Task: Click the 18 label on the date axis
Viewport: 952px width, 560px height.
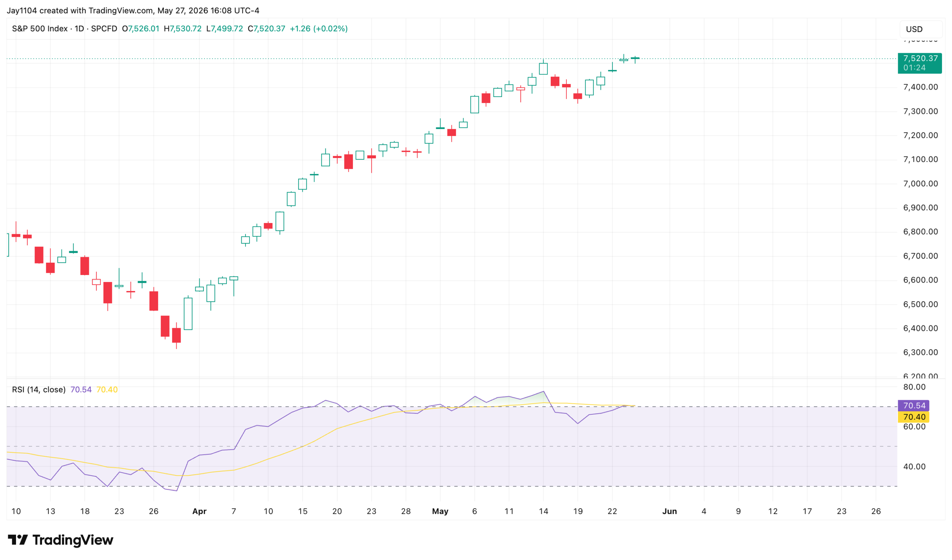Action: point(85,512)
